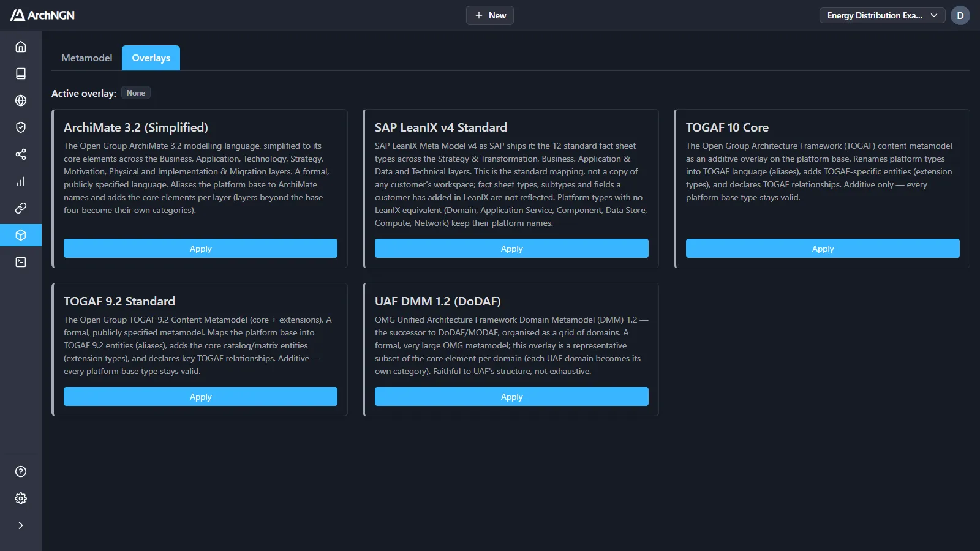Click the TOGAF 10 Core card title
The image size is (980, 551).
[727, 127]
